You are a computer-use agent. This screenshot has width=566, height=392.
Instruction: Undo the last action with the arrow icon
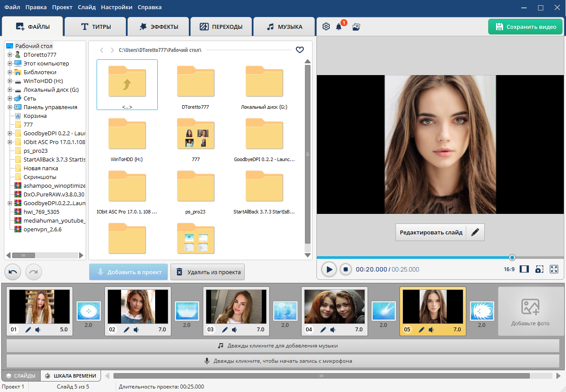pos(12,272)
